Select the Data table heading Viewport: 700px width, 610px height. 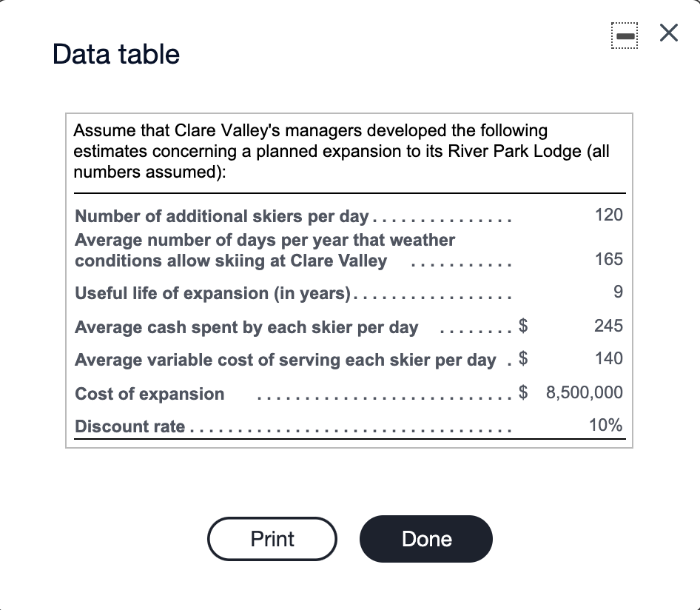tap(115, 54)
